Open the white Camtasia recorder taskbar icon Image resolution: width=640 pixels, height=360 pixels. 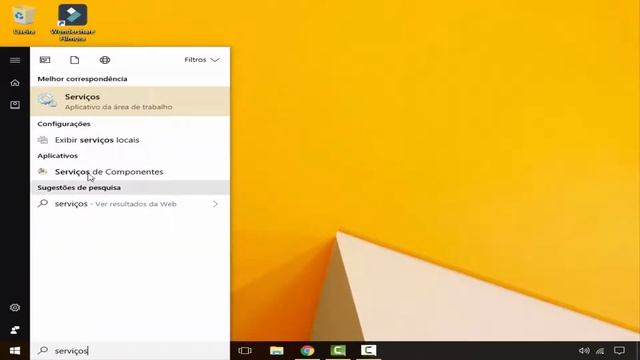tap(368, 350)
